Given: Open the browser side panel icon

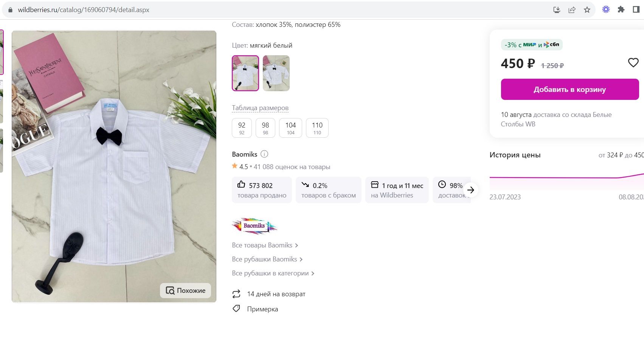Looking at the screenshot, I should [636, 10].
